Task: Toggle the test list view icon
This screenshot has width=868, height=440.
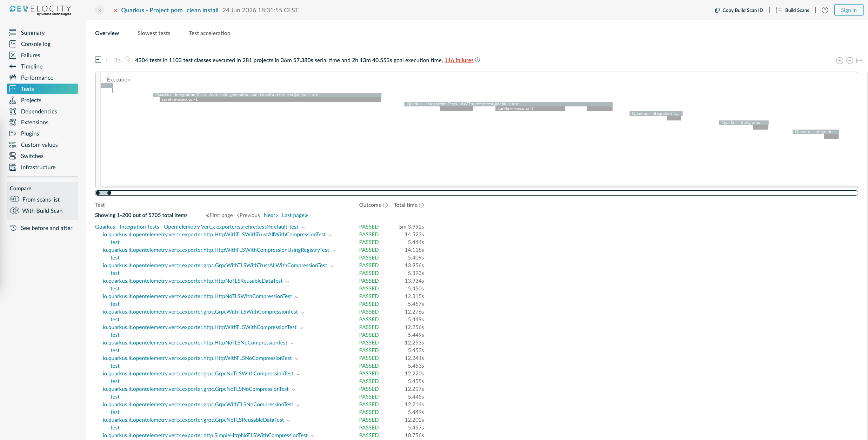Action: coord(98,60)
